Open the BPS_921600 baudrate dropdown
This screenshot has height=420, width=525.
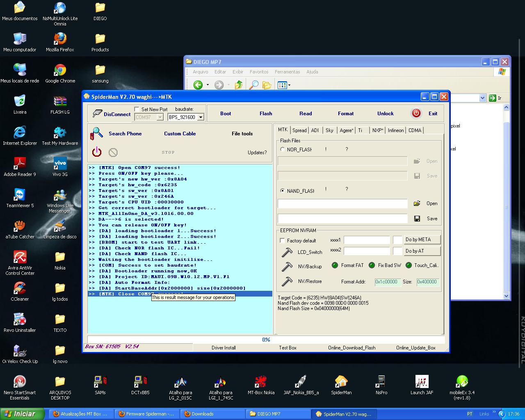click(x=201, y=117)
